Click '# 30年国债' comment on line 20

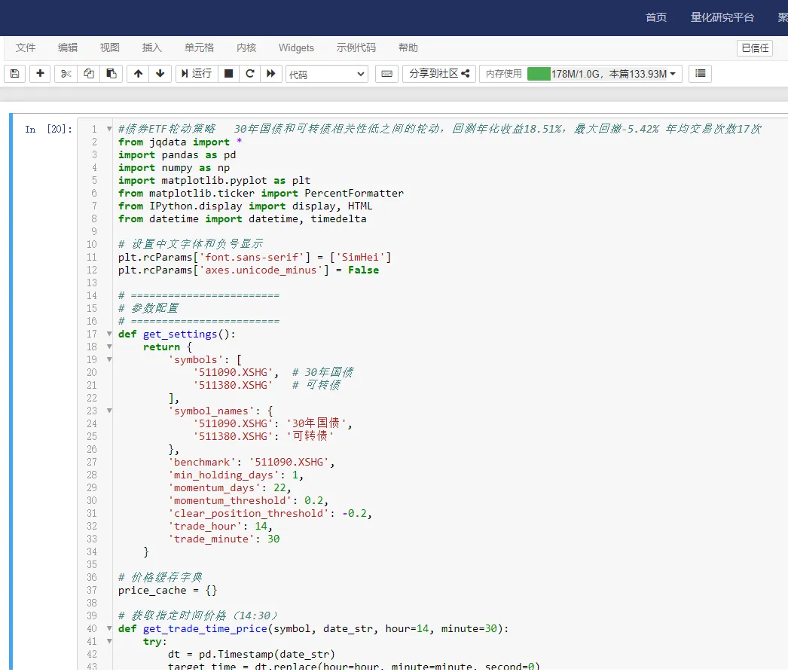tap(323, 372)
